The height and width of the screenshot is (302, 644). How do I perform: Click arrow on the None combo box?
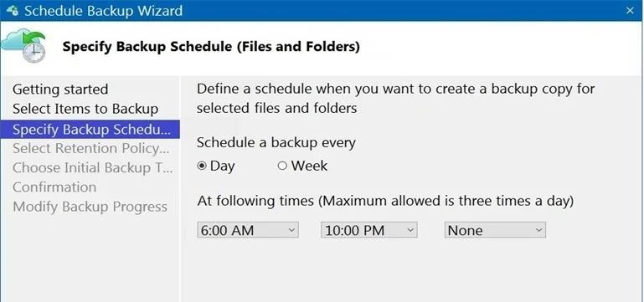[538, 230]
